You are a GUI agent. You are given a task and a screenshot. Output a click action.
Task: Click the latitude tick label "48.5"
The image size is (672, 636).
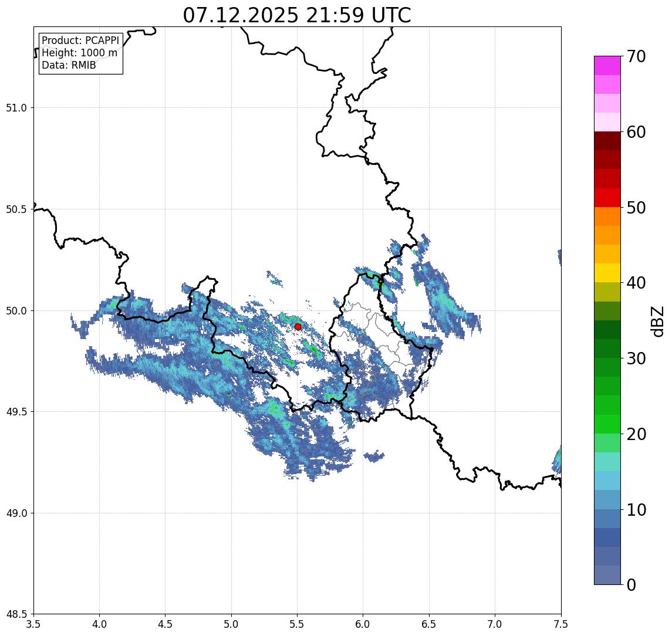(16, 614)
